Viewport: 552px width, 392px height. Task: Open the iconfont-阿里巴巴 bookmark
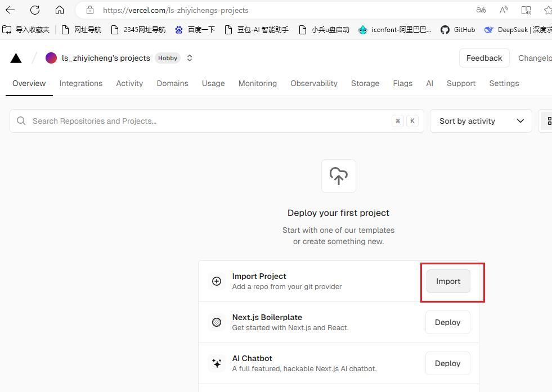coord(394,30)
